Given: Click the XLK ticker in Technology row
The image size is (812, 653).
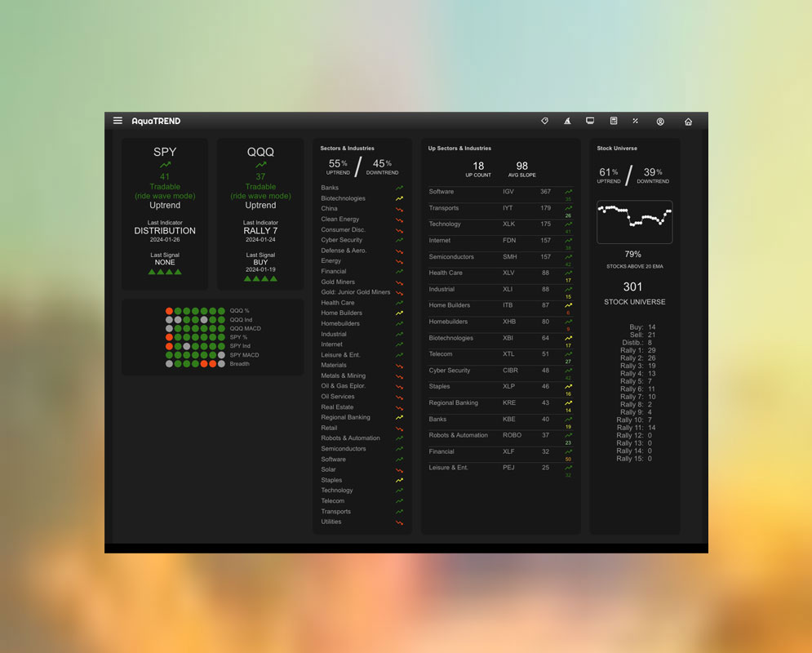Looking at the screenshot, I should click(509, 224).
